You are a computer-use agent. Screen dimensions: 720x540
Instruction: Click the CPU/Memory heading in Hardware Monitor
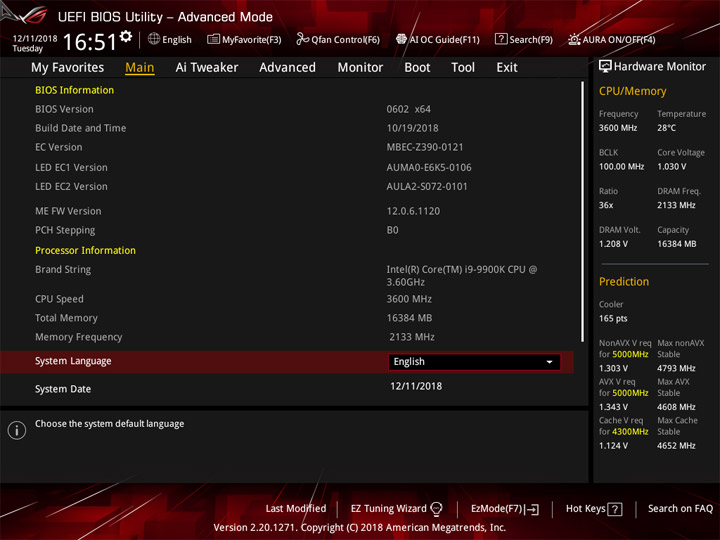[x=632, y=91]
